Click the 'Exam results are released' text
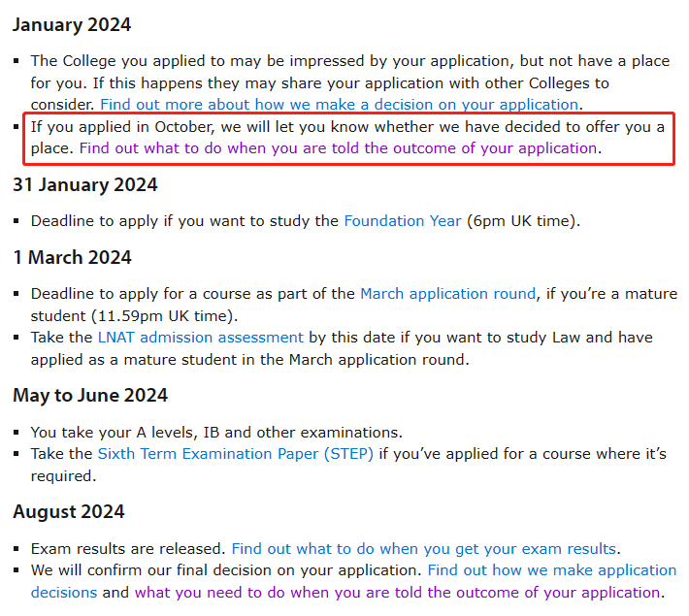The height and width of the screenshot is (616, 689). (x=128, y=549)
